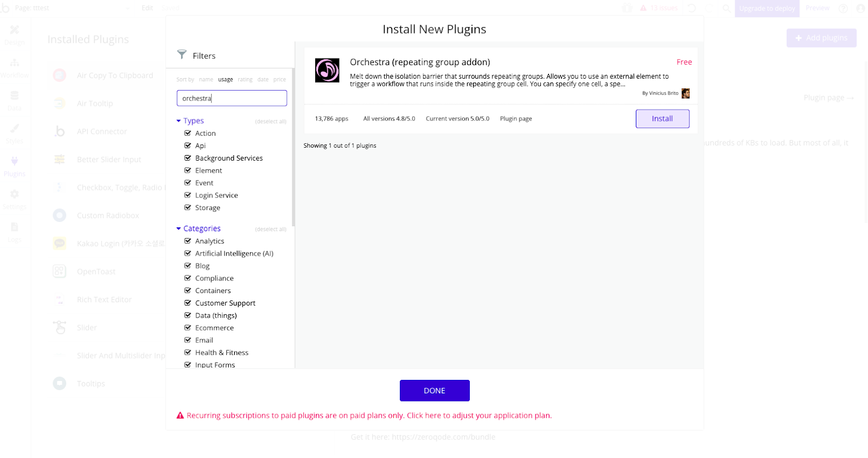868x458 pixels.
Task: Uncheck the Action type filter
Action: coord(188,133)
